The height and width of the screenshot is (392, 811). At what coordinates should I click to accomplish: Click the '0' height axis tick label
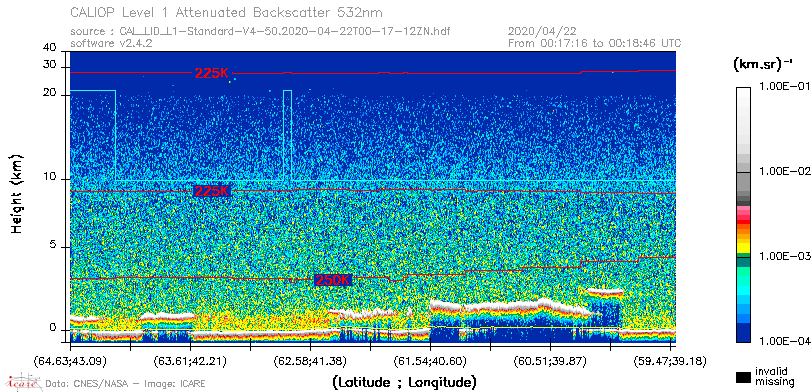click(53, 328)
